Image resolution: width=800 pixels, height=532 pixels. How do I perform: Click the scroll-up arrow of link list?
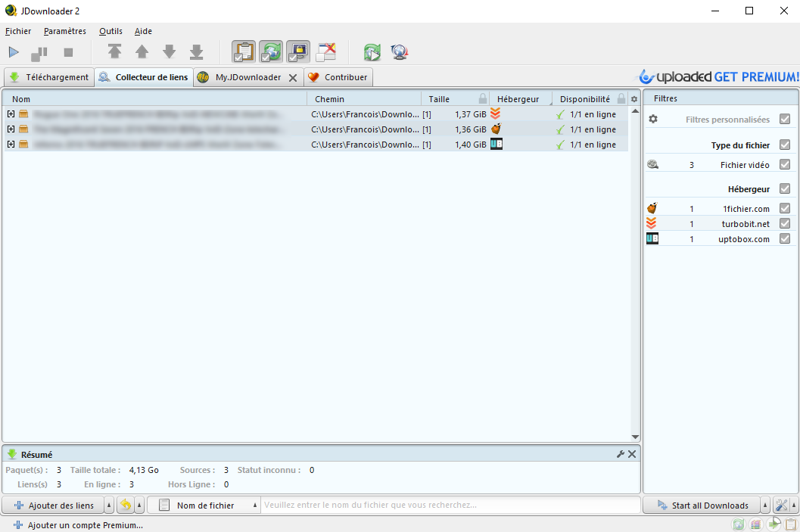point(635,110)
